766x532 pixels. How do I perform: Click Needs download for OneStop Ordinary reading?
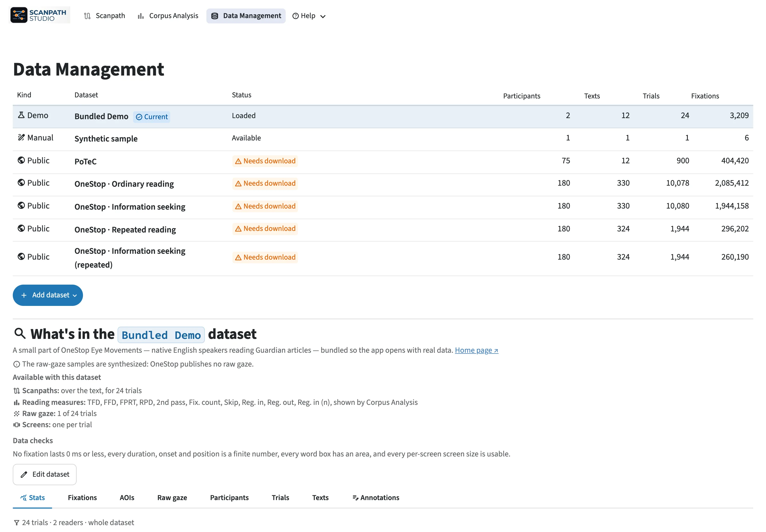click(265, 183)
